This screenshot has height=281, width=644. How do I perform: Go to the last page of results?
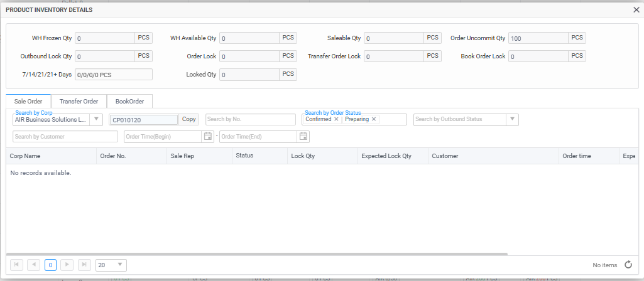tap(85, 265)
